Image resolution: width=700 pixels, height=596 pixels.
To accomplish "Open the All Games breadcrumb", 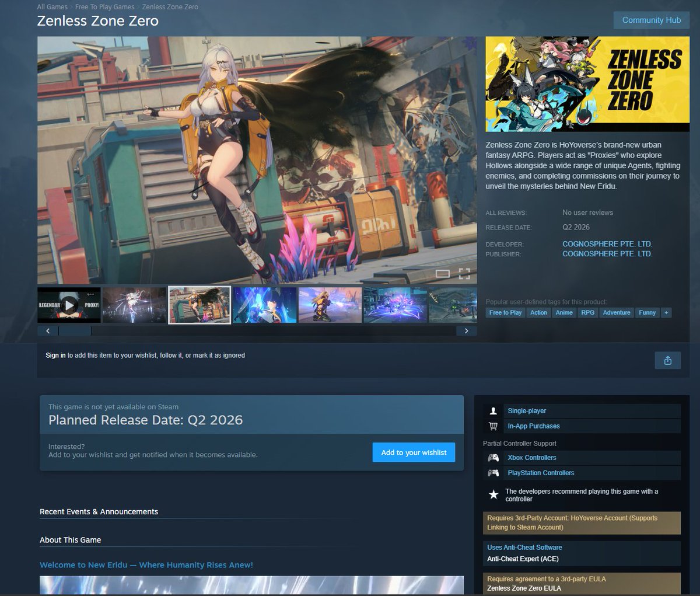I will pyautogui.click(x=52, y=7).
